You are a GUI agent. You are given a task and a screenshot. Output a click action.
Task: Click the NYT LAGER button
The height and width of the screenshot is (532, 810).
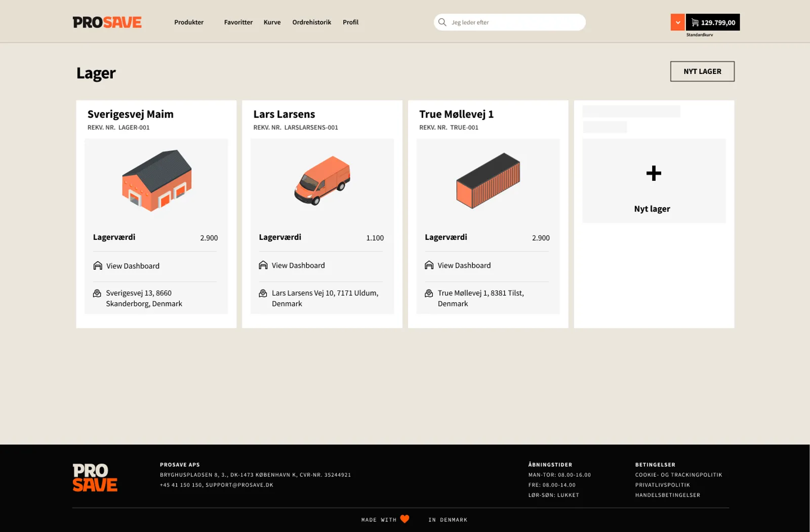[702, 71]
